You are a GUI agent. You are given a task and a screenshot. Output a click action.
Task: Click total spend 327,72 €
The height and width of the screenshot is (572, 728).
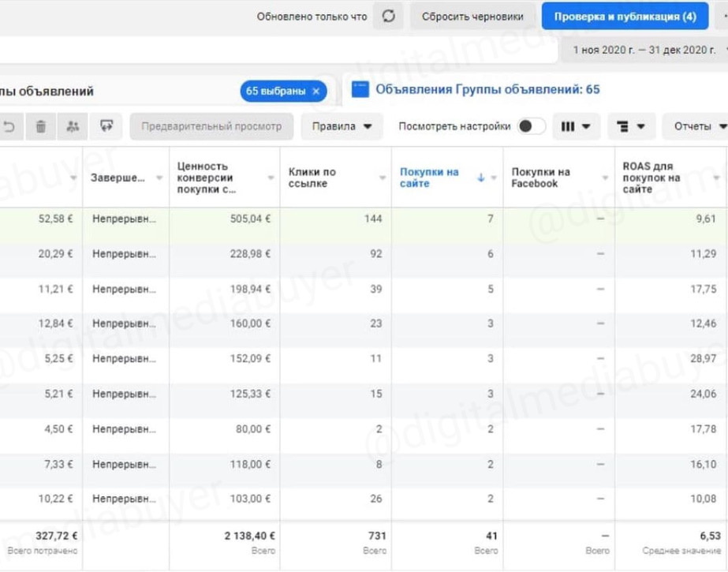coord(56,536)
